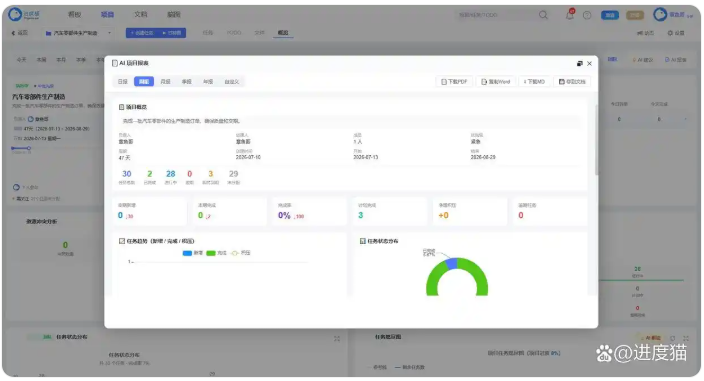Click the start date 2026-07-13 in dialog
Screen dimensions: 704x381
click(x=365, y=158)
